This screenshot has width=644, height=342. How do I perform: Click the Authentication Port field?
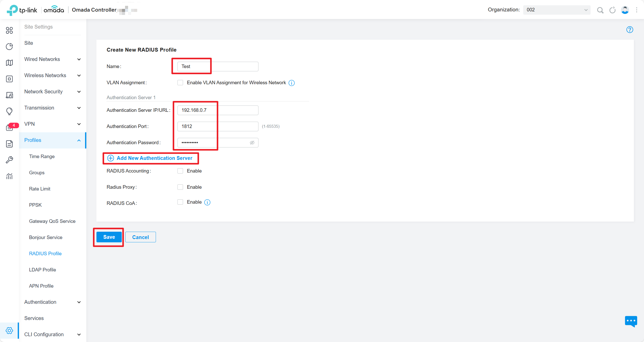pos(218,126)
